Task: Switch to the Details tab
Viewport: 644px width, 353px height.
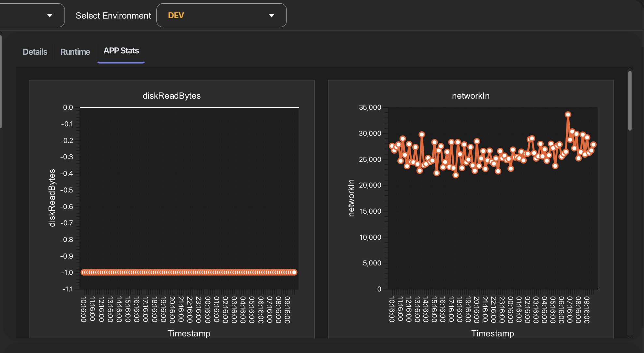Action: click(x=35, y=52)
